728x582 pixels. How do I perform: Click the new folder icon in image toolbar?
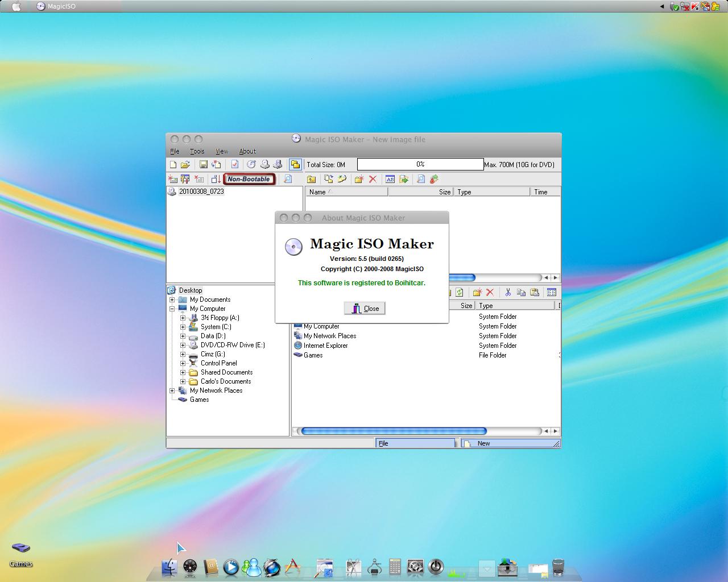click(359, 179)
